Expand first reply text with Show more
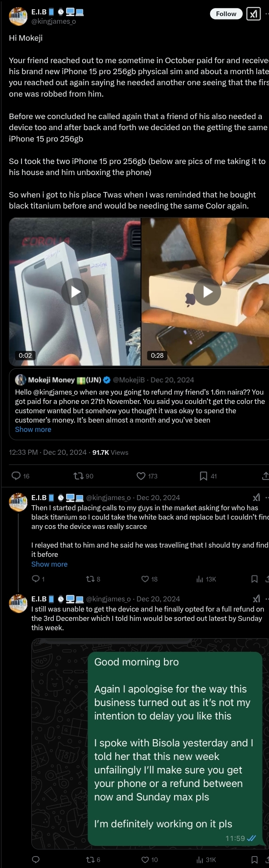269x868 pixels. point(49,564)
